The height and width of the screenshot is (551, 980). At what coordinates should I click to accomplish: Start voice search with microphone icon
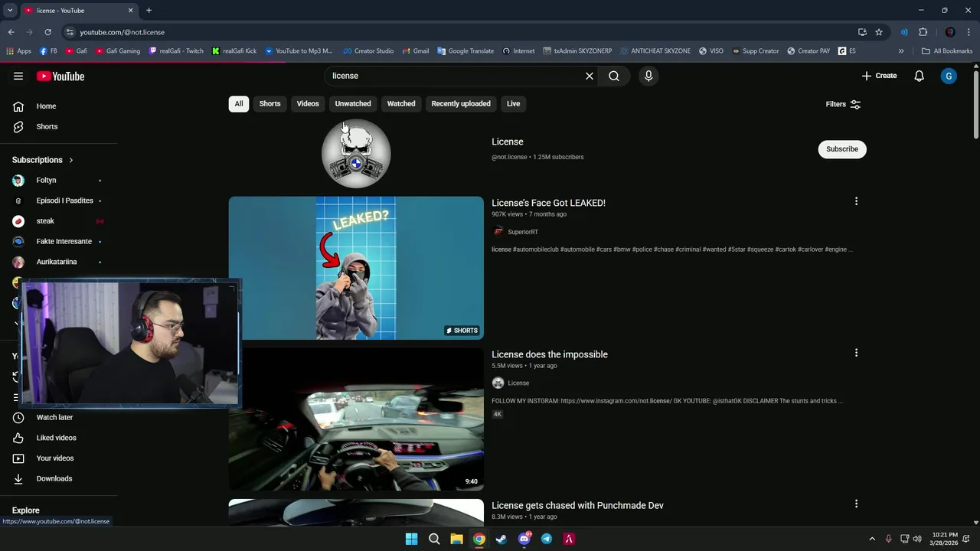(x=648, y=76)
